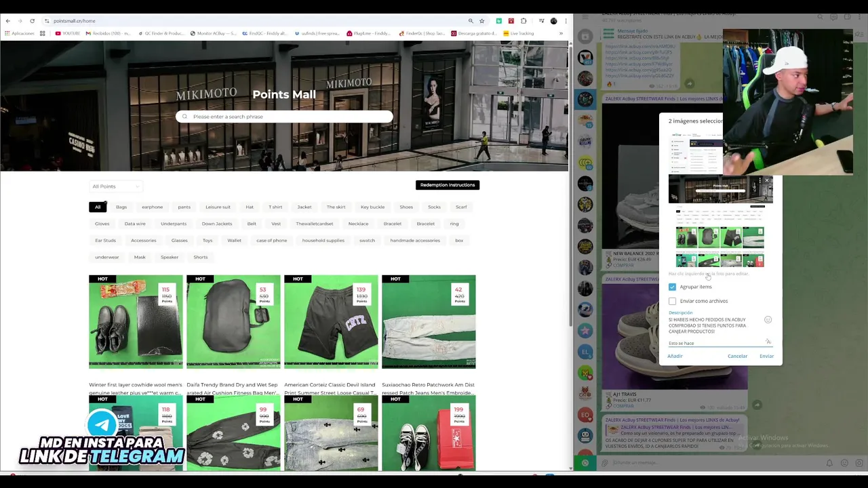Screen dimensions: 868x488
Task: Expand the All Points dropdown
Action: pos(116,186)
